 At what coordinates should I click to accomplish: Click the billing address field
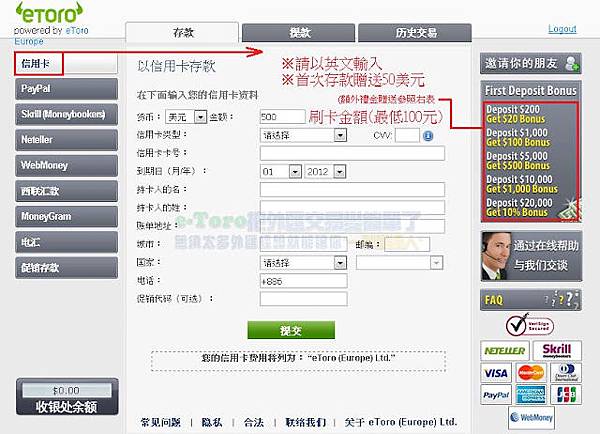coord(352,226)
